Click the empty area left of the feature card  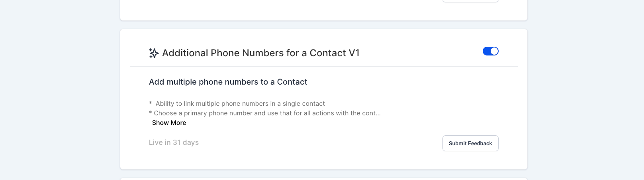coord(60,99)
